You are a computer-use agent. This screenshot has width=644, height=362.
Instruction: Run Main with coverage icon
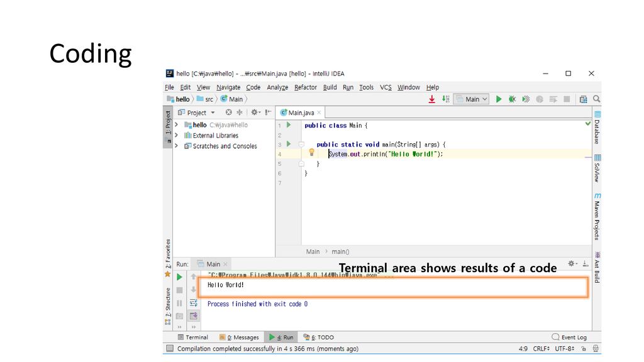(526, 99)
